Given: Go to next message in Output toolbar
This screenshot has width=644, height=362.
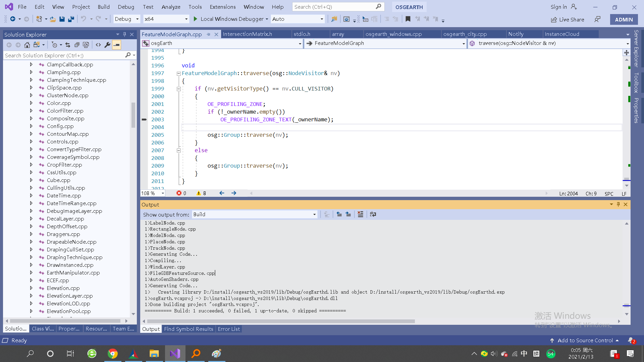Looking at the screenshot, I should (348, 214).
